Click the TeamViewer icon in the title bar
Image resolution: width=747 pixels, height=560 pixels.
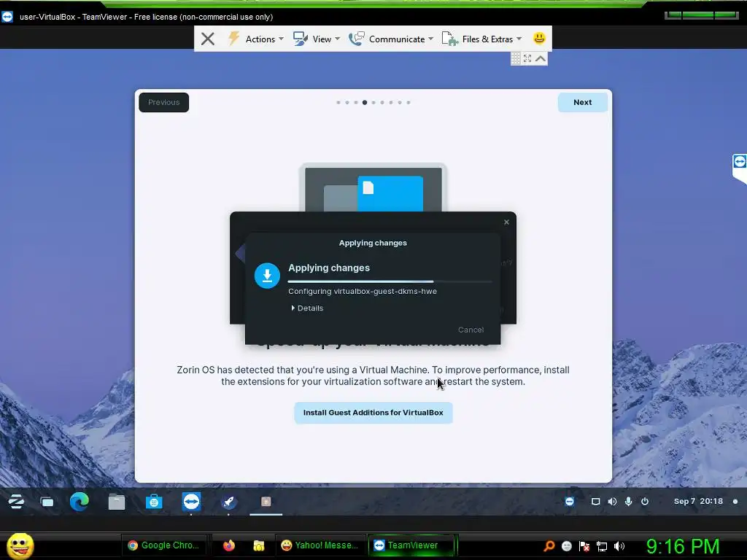click(7, 17)
